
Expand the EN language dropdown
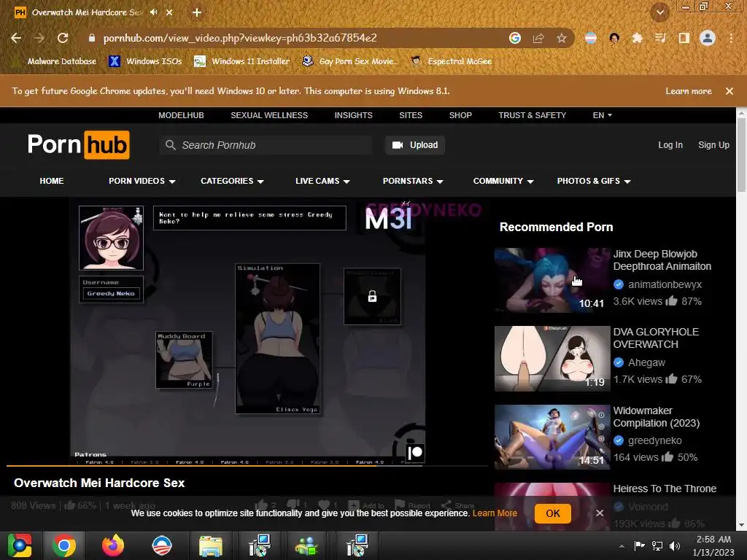tap(602, 115)
